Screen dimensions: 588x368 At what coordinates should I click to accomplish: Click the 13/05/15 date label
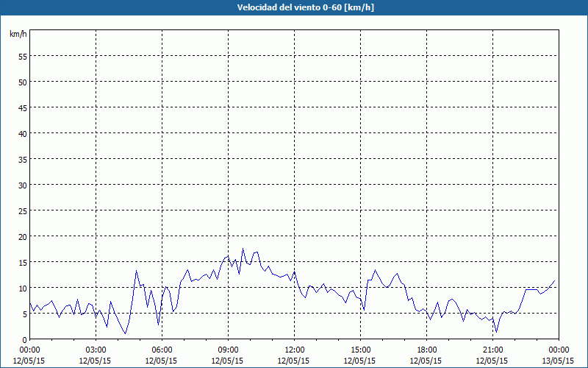tap(558, 361)
